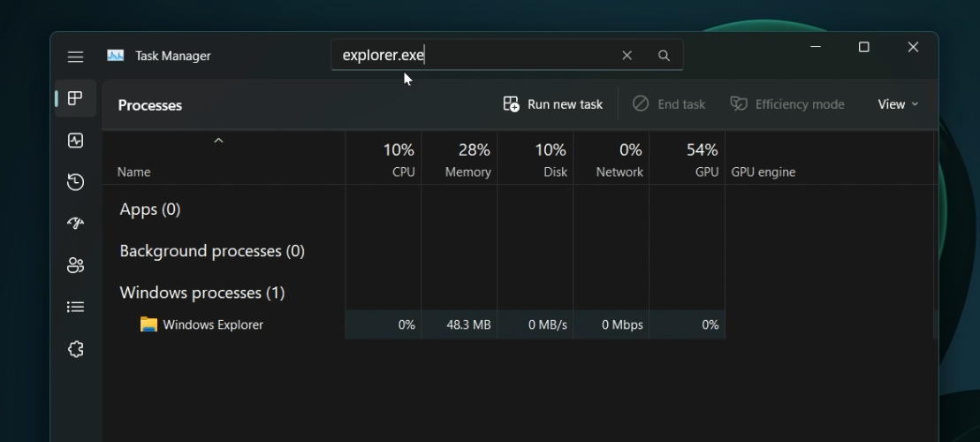Click the Windows processes group heading
The width and height of the screenshot is (980, 442).
pyautogui.click(x=201, y=293)
